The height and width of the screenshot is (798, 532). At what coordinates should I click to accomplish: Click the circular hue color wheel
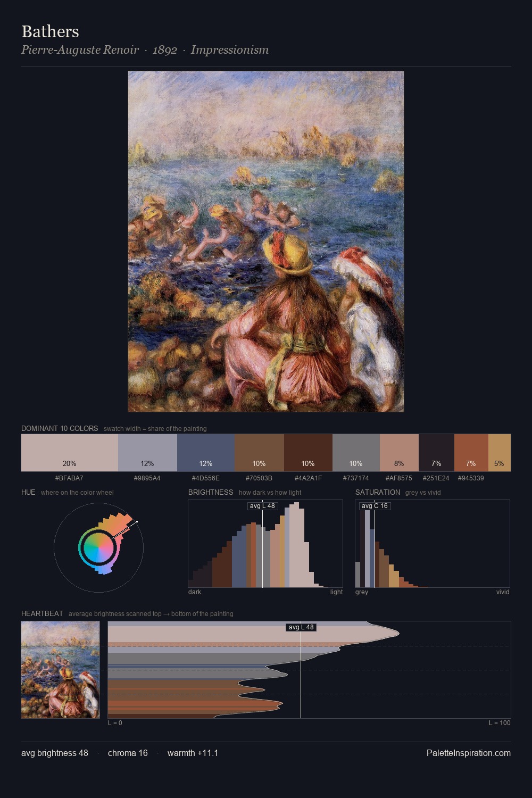pos(98,547)
